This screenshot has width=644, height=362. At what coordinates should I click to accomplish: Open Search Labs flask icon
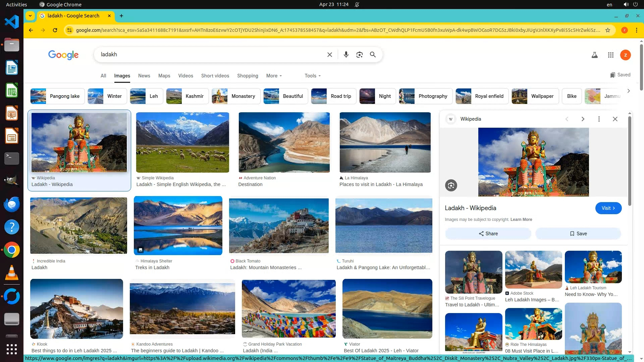[x=594, y=55]
